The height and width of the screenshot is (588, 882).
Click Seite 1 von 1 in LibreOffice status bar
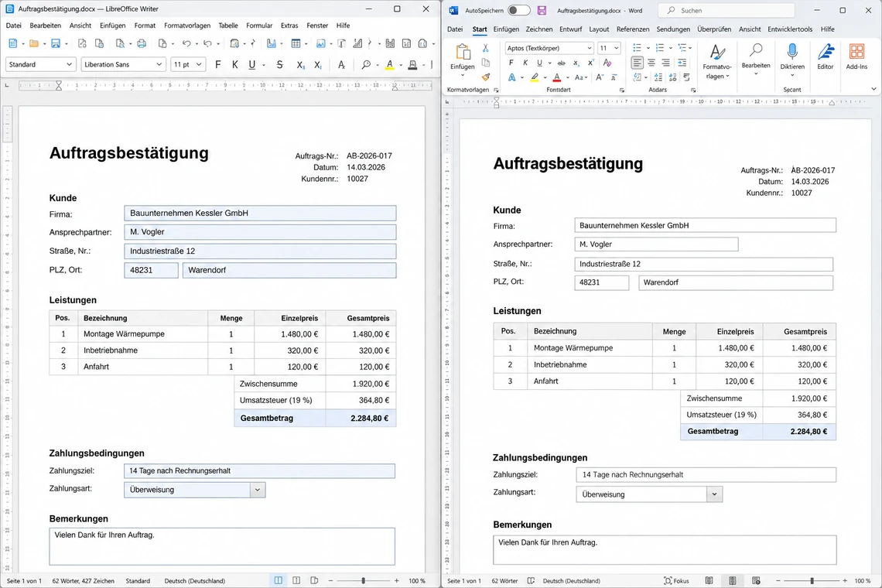click(24, 581)
